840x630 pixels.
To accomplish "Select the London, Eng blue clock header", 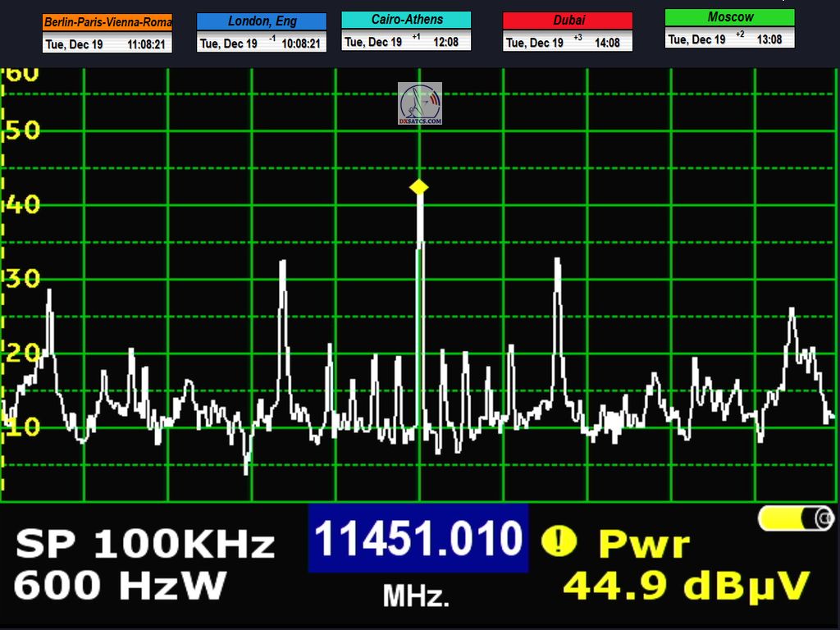I will coord(262,21).
